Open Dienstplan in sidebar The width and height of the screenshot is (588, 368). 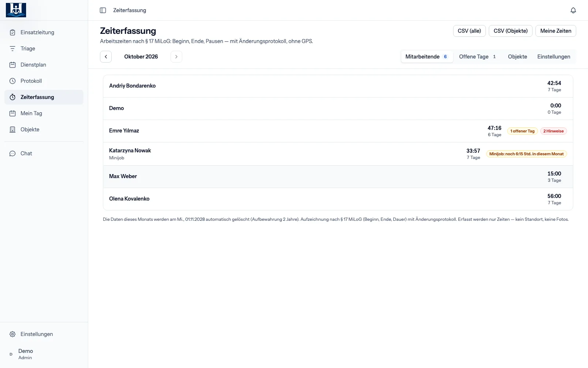click(44, 65)
